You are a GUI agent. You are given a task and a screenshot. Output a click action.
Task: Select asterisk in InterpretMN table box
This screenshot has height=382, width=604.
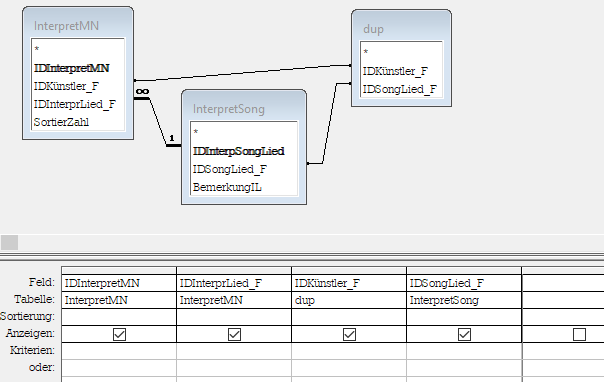pos(37,49)
